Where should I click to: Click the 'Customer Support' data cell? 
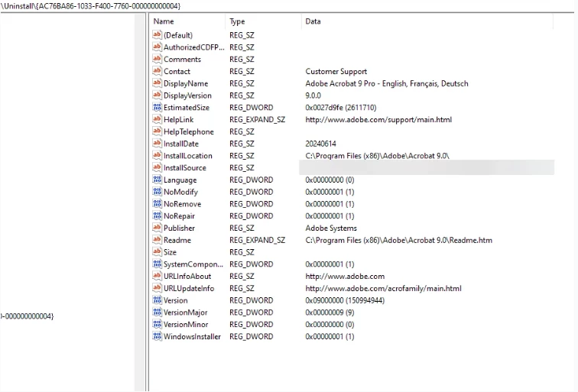pos(336,72)
